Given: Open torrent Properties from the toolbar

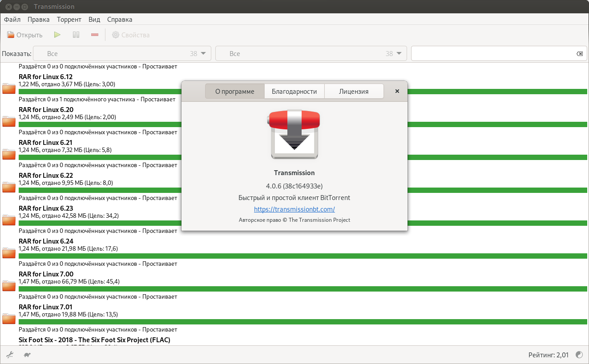Looking at the screenshot, I should (x=131, y=35).
